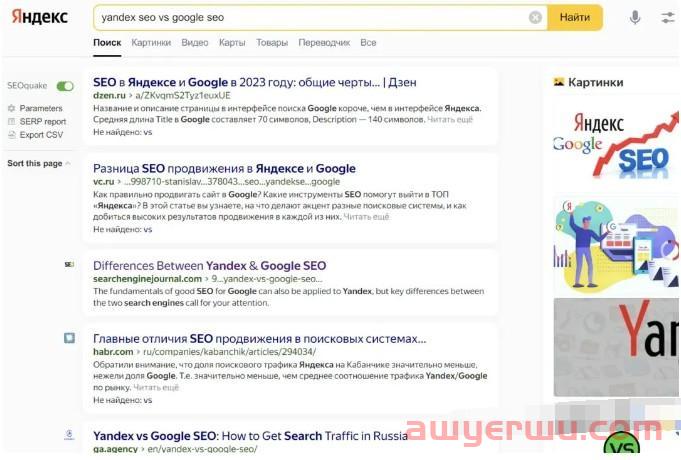The height and width of the screenshot is (460, 681).
Task: Click the Найти search button
Action: click(x=575, y=17)
